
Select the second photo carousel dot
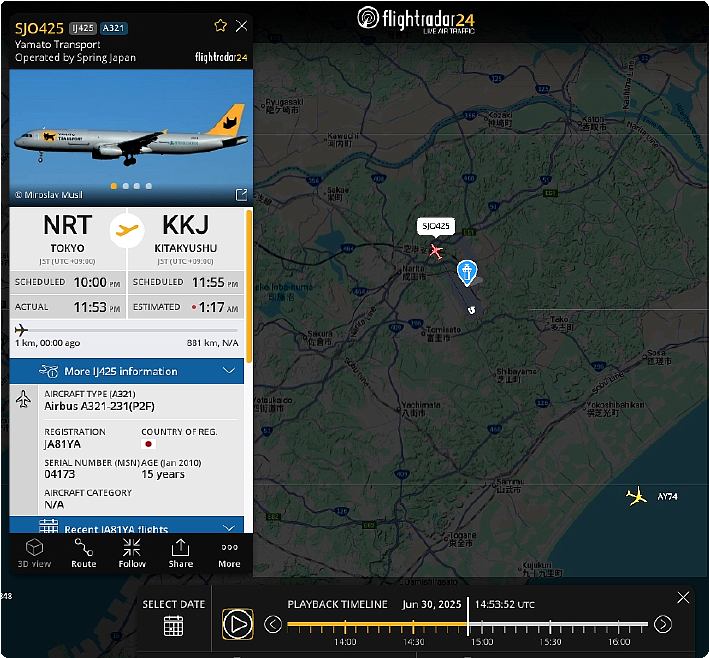click(126, 186)
